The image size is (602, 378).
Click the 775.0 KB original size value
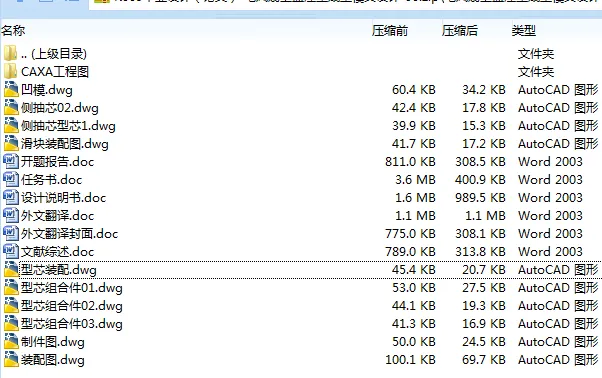click(410, 234)
